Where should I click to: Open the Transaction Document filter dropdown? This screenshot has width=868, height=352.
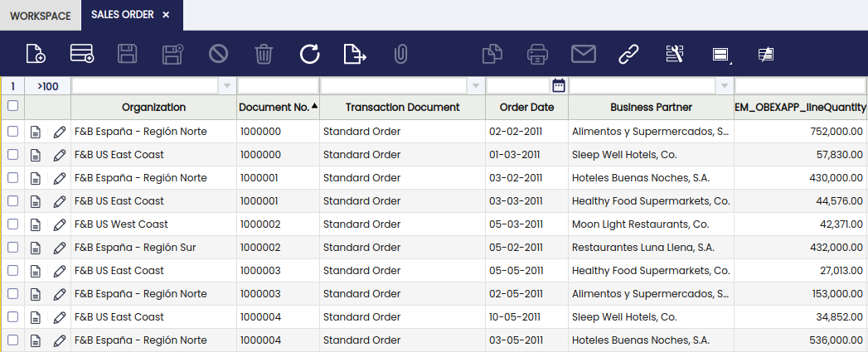point(476,86)
